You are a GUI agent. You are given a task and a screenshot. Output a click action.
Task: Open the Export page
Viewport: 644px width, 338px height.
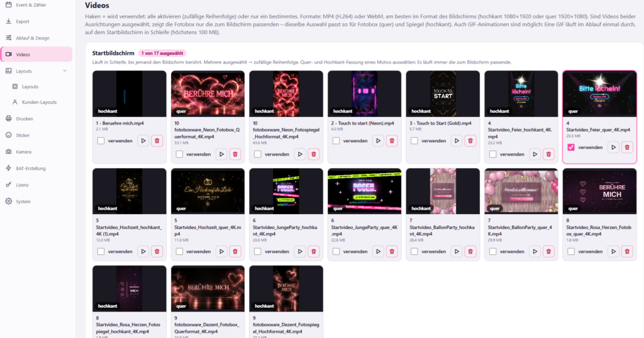(x=36, y=21)
